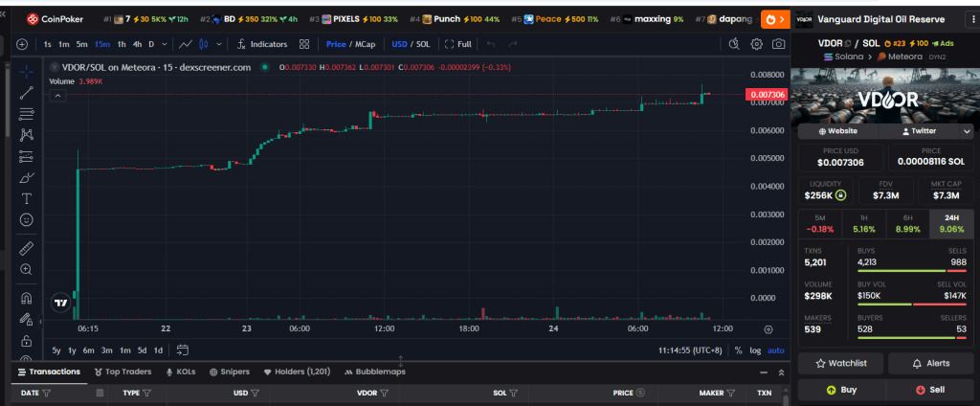Select the 1h time interval
Image resolution: width=980 pixels, height=406 pixels.
point(122,44)
